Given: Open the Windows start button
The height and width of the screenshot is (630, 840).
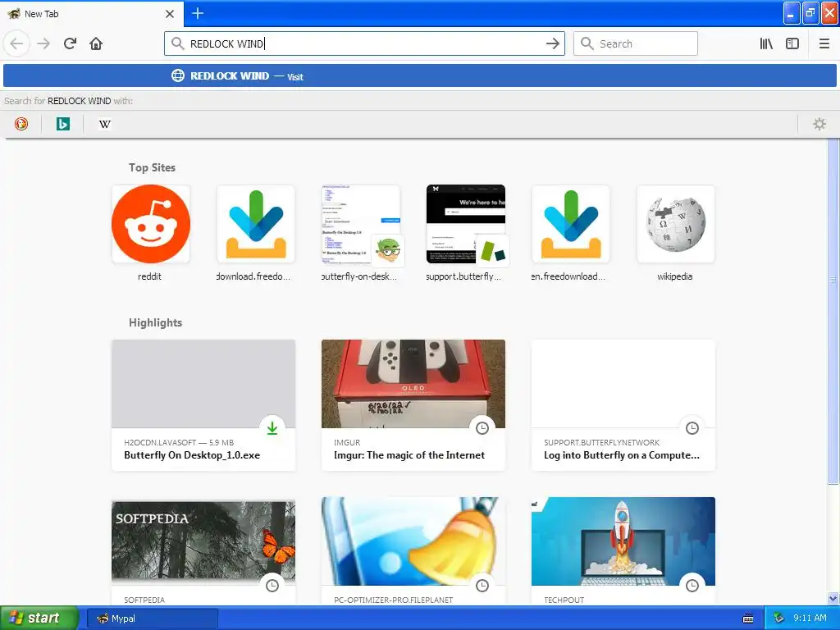Looking at the screenshot, I should [x=39, y=619].
